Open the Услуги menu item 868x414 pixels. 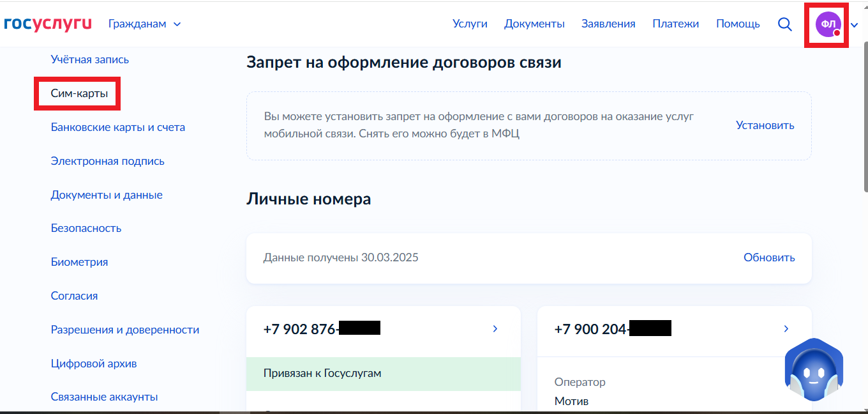coord(470,24)
